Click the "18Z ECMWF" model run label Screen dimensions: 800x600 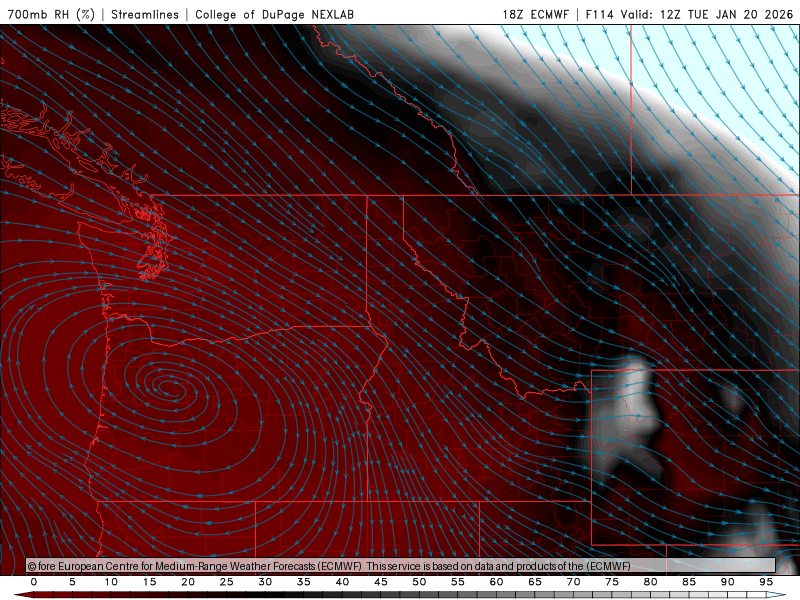click(536, 14)
